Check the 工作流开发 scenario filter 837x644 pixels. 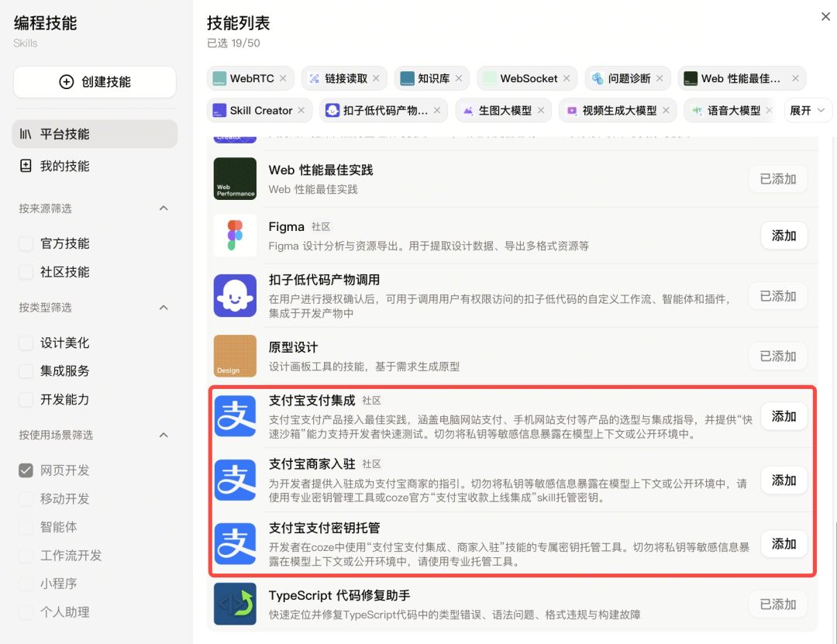26,556
